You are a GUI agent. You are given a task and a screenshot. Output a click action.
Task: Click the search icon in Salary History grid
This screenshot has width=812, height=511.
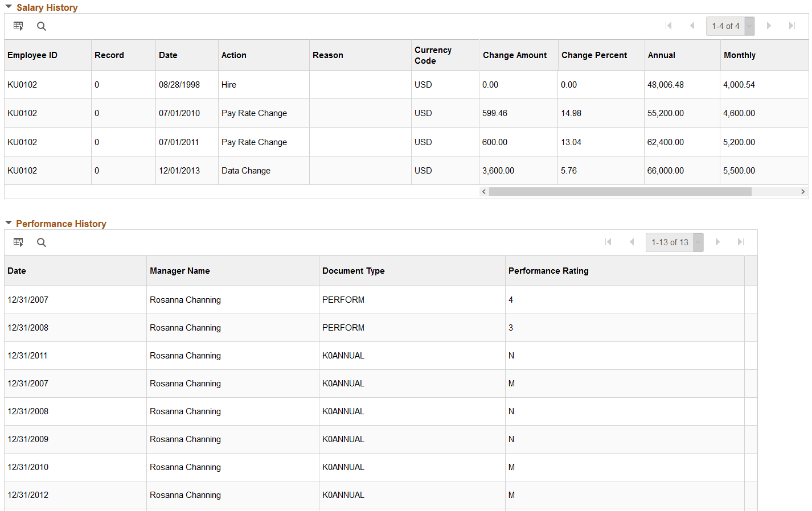pyautogui.click(x=41, y=26)
